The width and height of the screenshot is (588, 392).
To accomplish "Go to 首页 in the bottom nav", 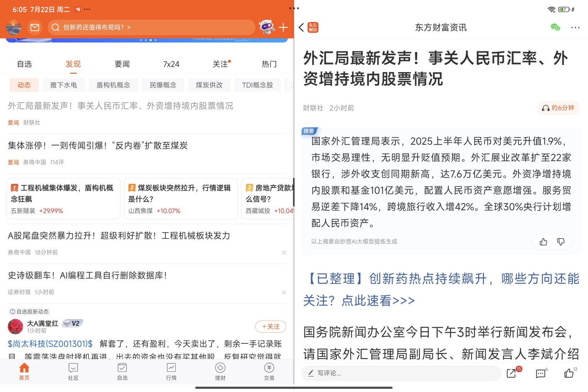I will [24, 372].
